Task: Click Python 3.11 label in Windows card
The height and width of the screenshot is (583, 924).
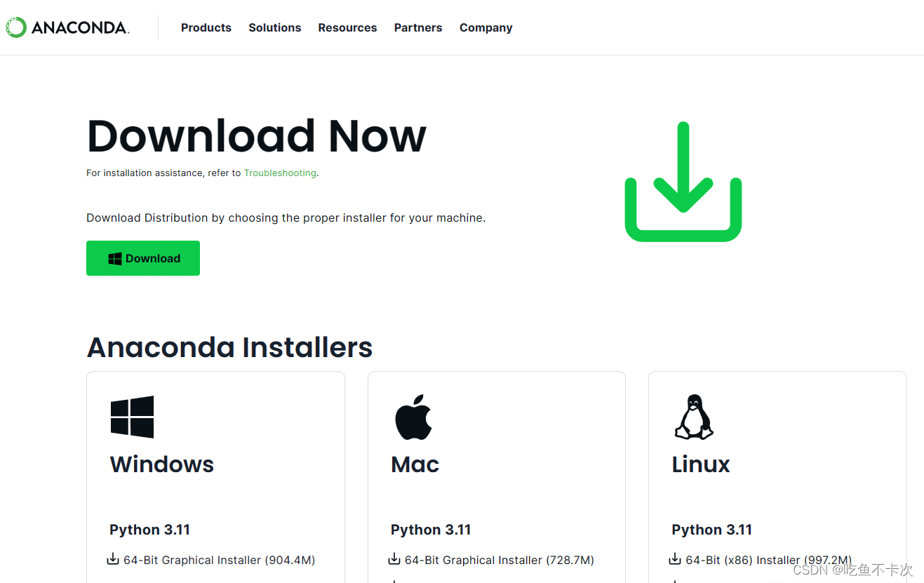Action: click(x=150, y=530)
